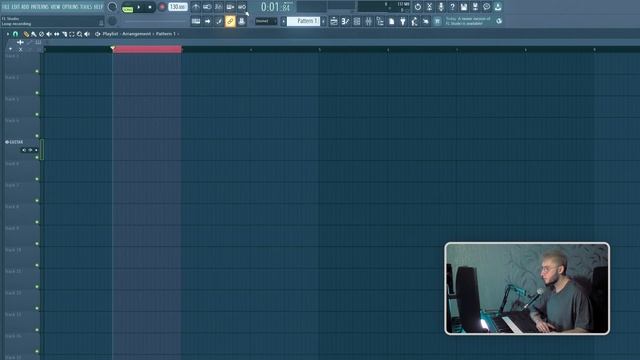The width and height of the screenshot is (640, 360).
Task: Select the Zoom magnifier tool
Action: pyautogui.click(x=80, y=34)
